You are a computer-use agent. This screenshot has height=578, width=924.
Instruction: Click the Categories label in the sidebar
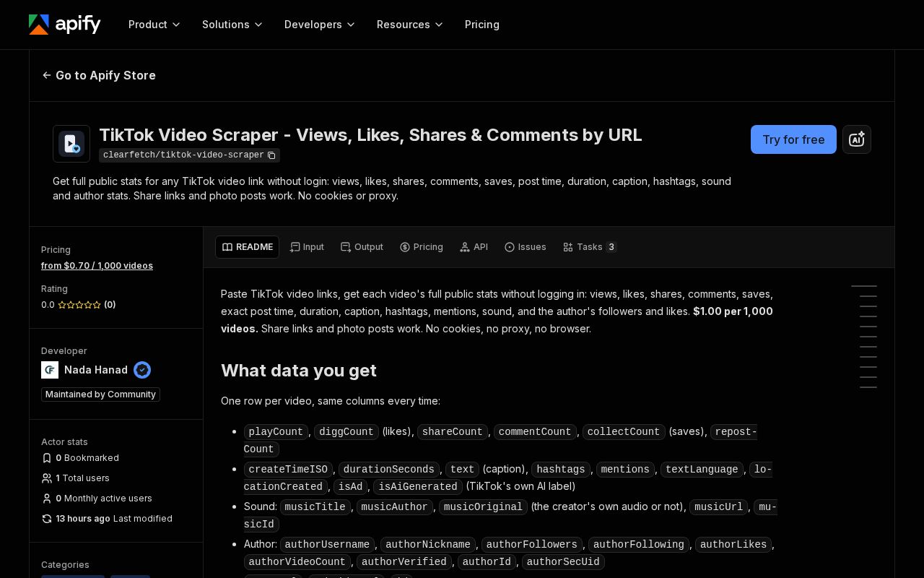[x=65, y=565]
